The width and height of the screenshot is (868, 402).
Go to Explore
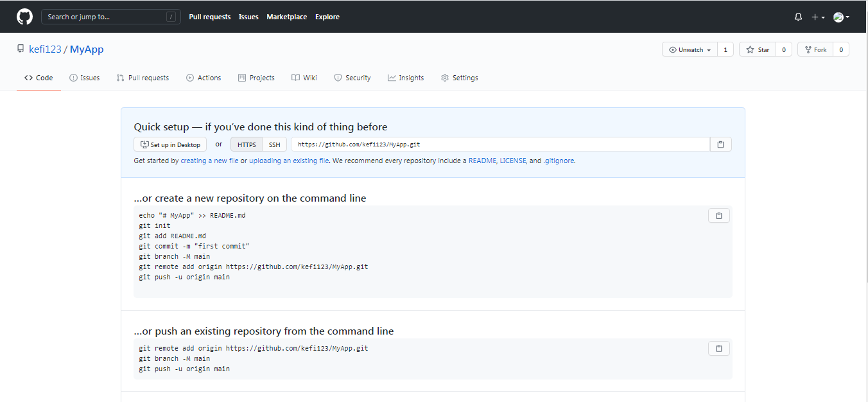[x=327, y=17]
